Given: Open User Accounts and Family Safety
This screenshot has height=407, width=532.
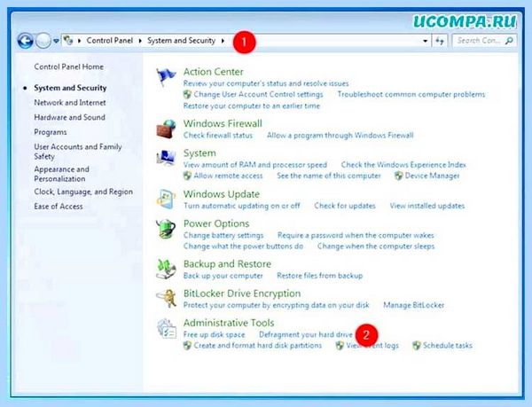Looking at the screenshot, I should point(78,152).
